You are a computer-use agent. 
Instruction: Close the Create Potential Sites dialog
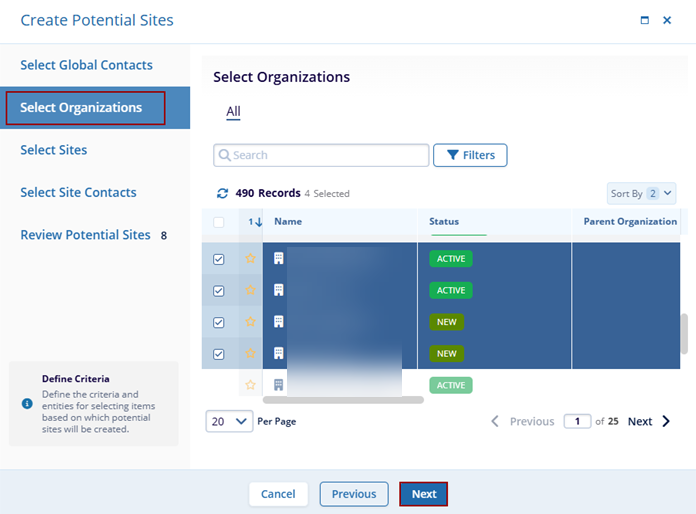667,20
